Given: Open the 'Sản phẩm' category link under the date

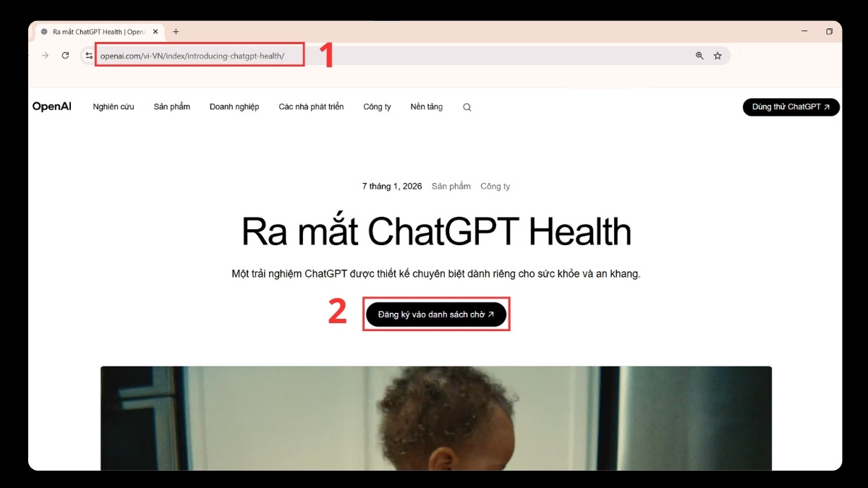Looking at the screenshot, I should pos(450,186).
